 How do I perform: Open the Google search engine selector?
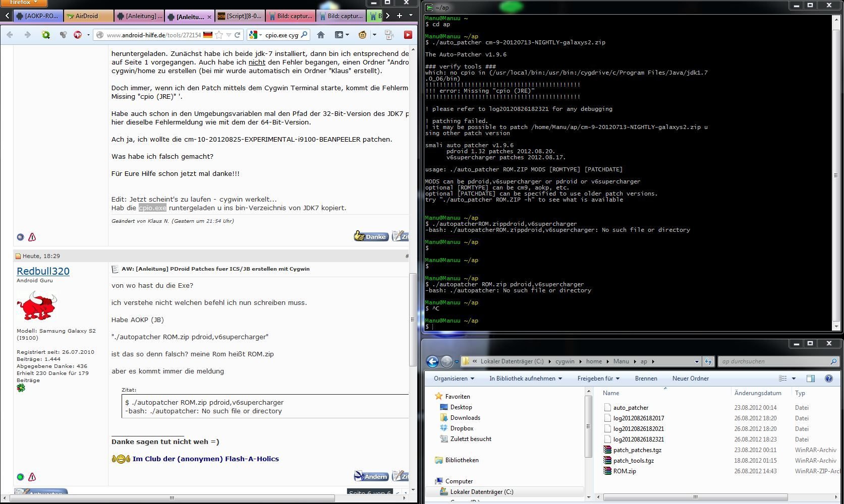(x=256, y=35)
